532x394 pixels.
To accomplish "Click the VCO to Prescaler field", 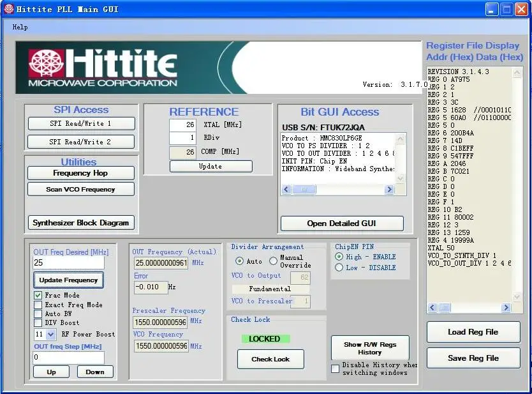I will pyautogui.click(x=300, y=301).
